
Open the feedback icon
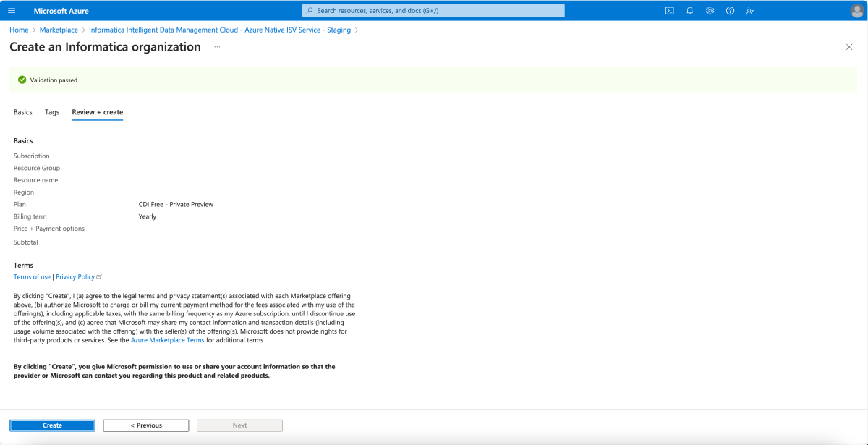751,11
